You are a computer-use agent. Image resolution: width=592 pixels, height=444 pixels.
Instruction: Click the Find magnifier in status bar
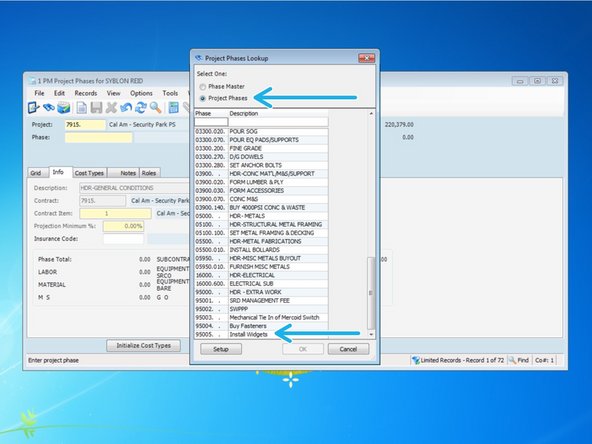[x=512, y=360]
